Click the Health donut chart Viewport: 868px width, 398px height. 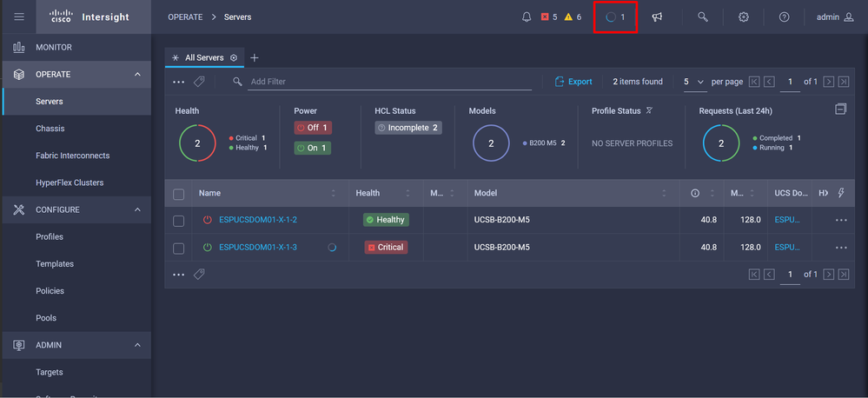tap(197, 143)
